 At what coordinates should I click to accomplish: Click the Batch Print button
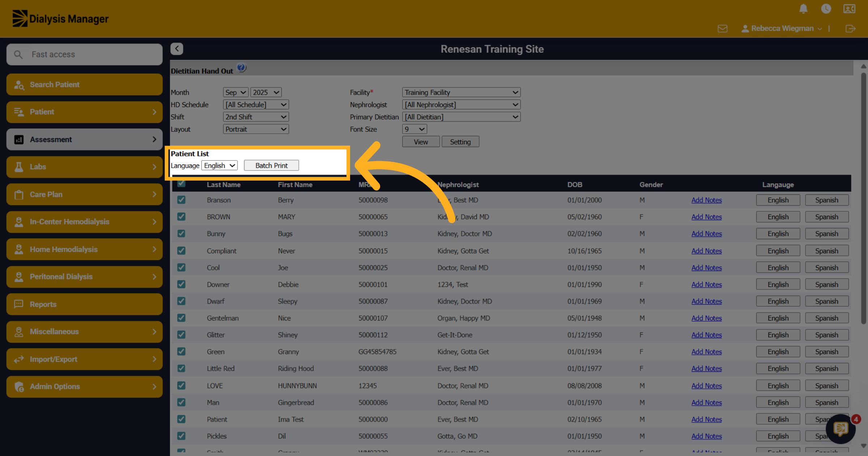coord(271,165)
